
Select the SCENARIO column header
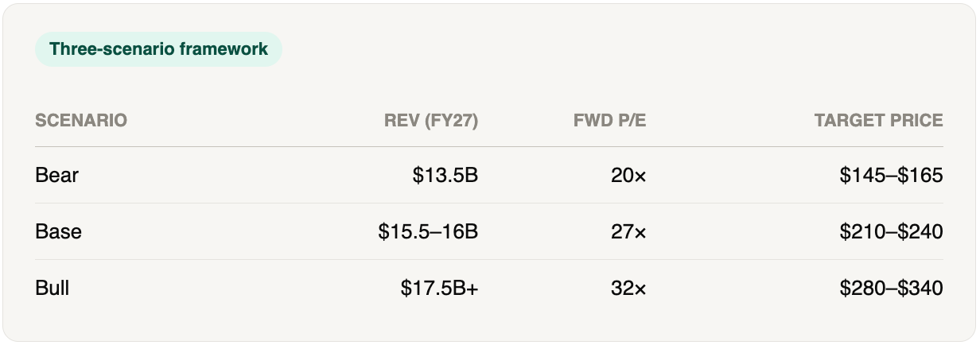pyautogui.click(x=81, y=121)
